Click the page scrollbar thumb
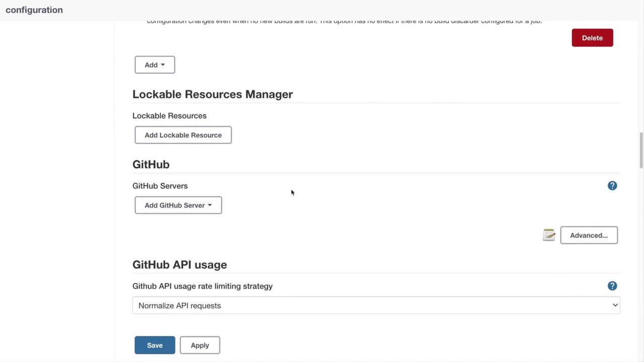Image resolution: width=644 pixels, height=362 pixels. 641,151
